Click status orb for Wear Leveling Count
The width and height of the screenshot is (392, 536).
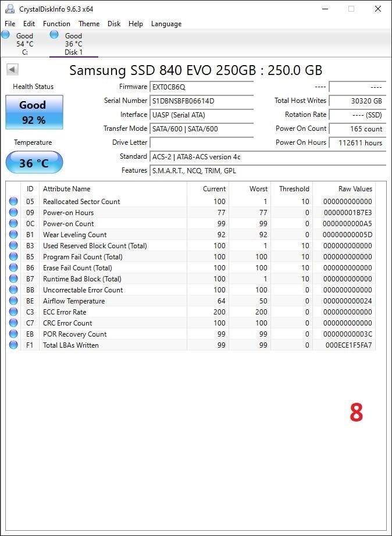13,234
